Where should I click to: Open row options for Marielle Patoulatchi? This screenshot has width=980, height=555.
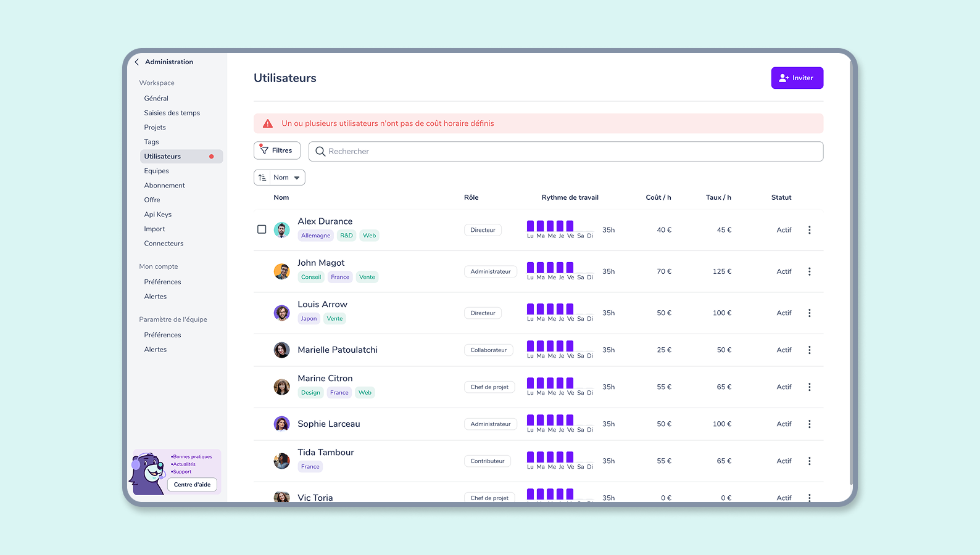[x=809, y=350]
